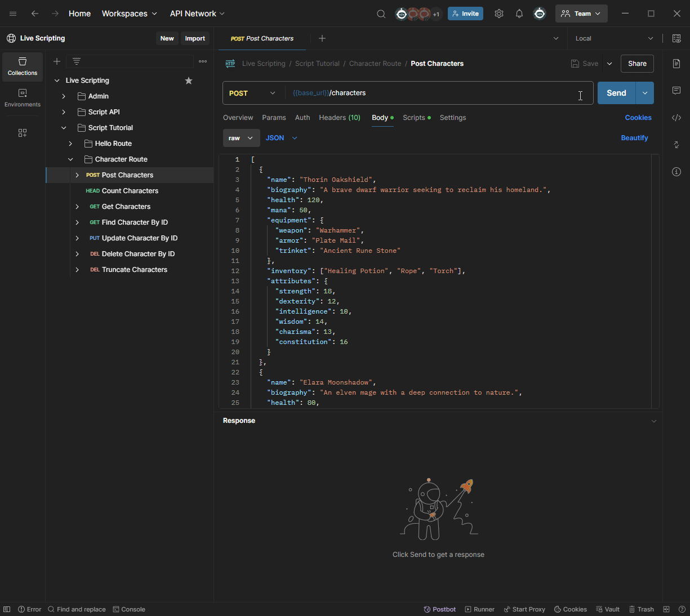690x616 pixels.
Task: Open the API Network dropdown
Action: (x=198, y=14)
